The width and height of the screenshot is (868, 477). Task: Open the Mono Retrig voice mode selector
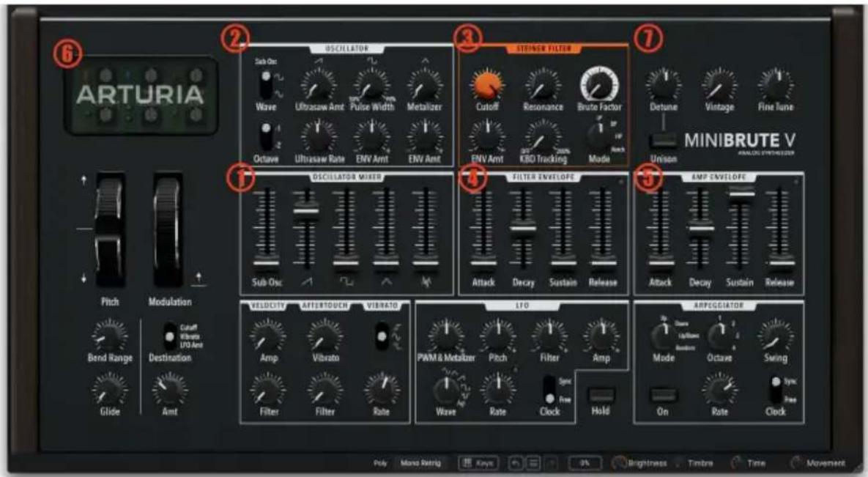pos(420,463)
